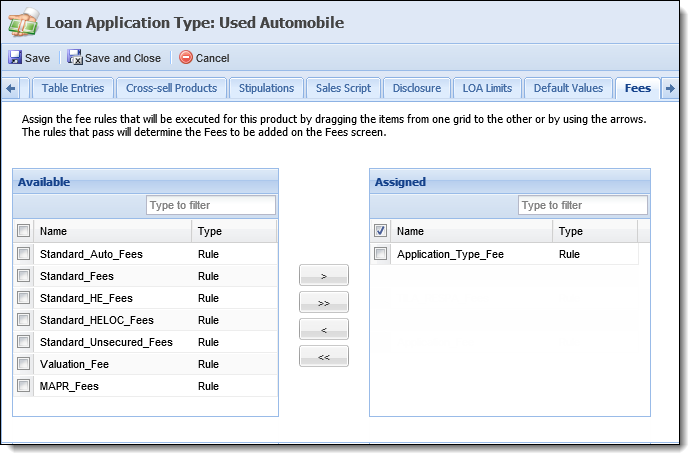Select the Application_Type_Fee row name
The width and height of the screenshot is (695, 460).
[x=450, y=254]
